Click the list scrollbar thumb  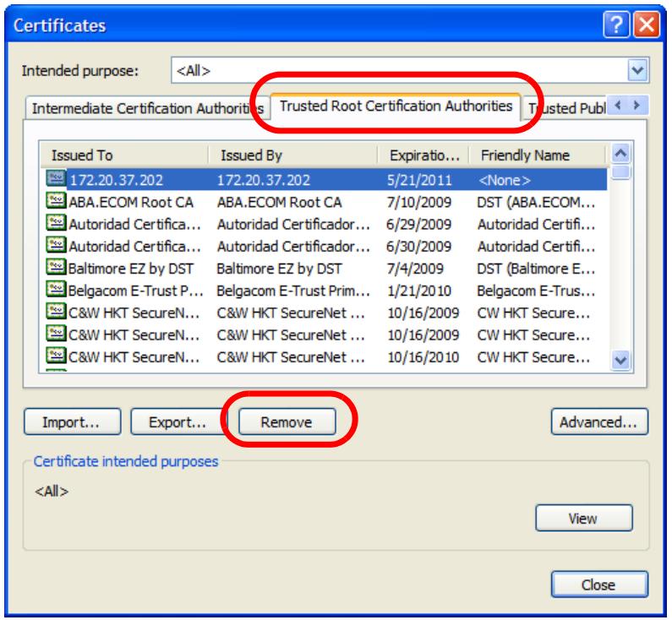tap(620, 172)
